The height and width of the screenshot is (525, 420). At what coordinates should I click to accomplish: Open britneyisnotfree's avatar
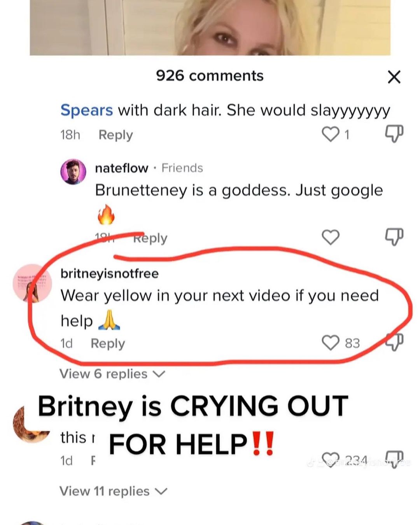tap(33, 283)
